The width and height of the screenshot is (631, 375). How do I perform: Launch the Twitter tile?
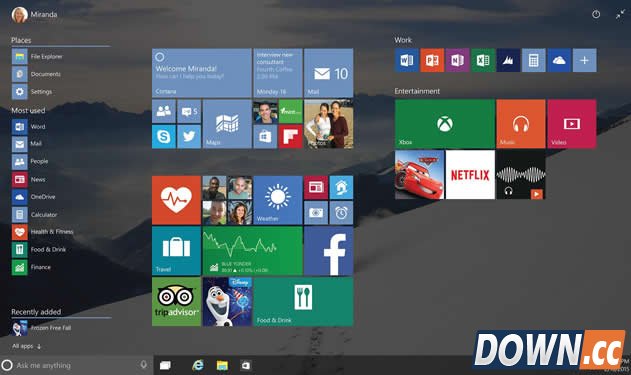click(x=189, y=136)
